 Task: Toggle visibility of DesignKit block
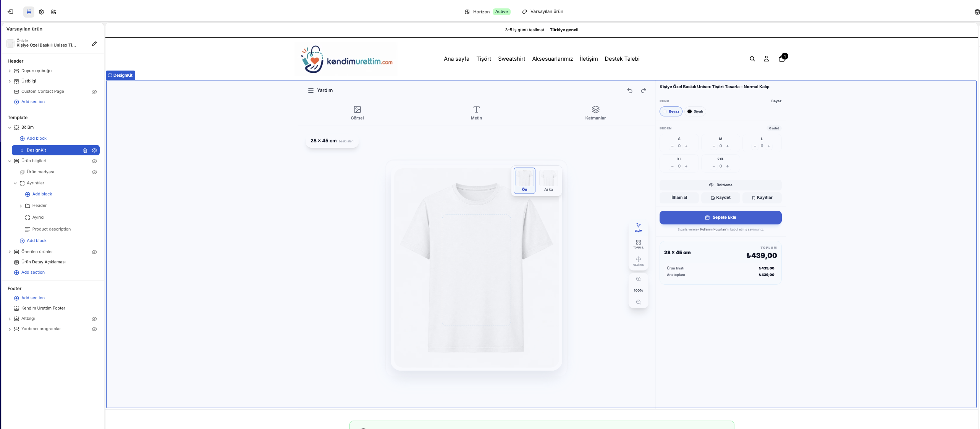[x=94, y=150]
